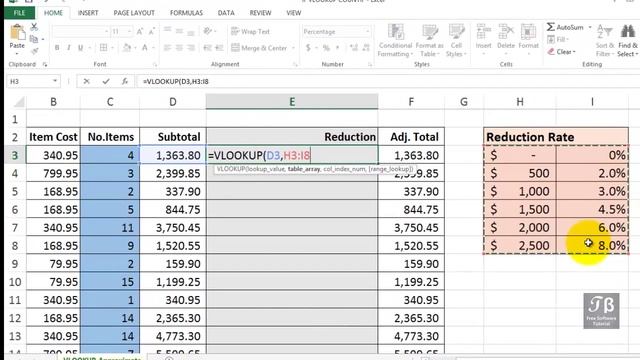Toggle middle align in Alignment group

pos(179,31)
